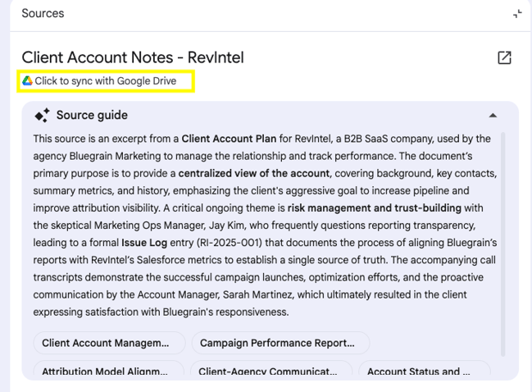Select the Client Account Management topic chip

pos(105,343)
